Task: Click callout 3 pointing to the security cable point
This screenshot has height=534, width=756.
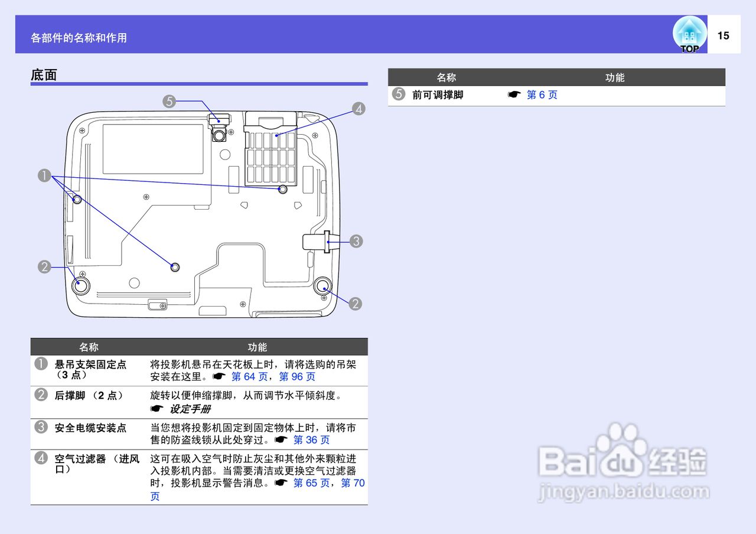Action: pos(356,241)
